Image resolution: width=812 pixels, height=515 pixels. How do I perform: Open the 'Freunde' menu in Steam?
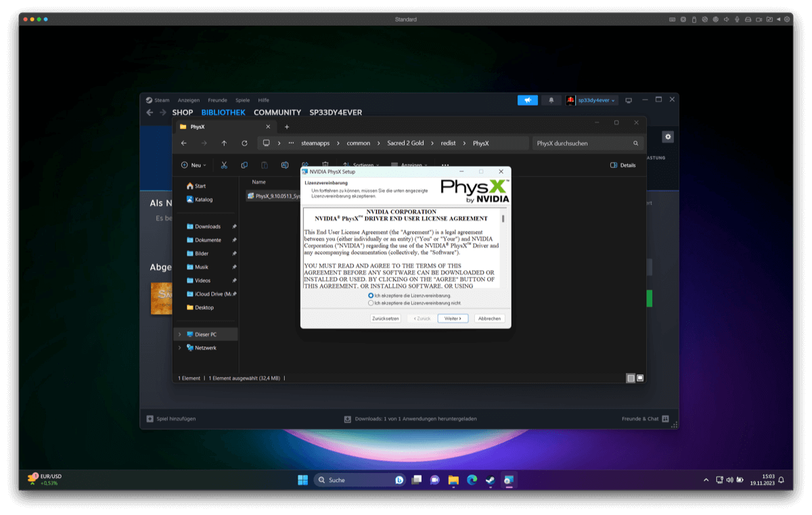(x=217, y=100)
